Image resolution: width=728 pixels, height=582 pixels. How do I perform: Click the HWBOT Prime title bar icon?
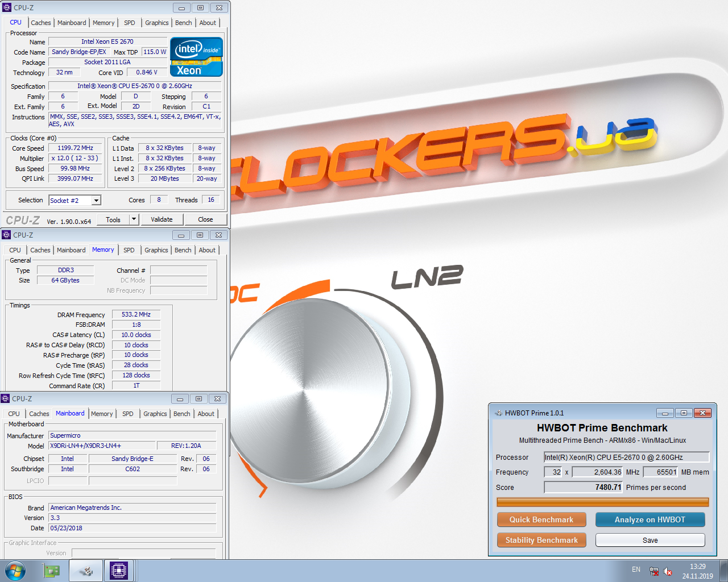[x=498, y=413]
